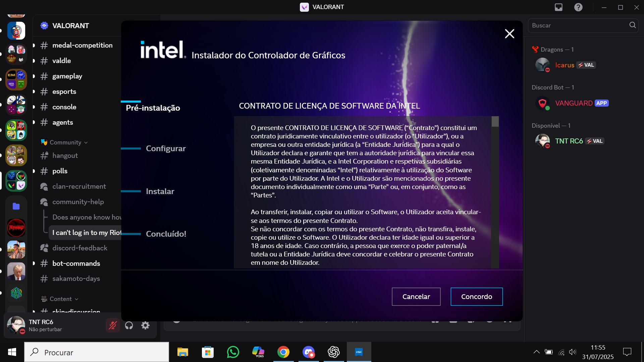
Task: Open the 'I can't log in to my Riot' thread
Action: pos(86,233)
